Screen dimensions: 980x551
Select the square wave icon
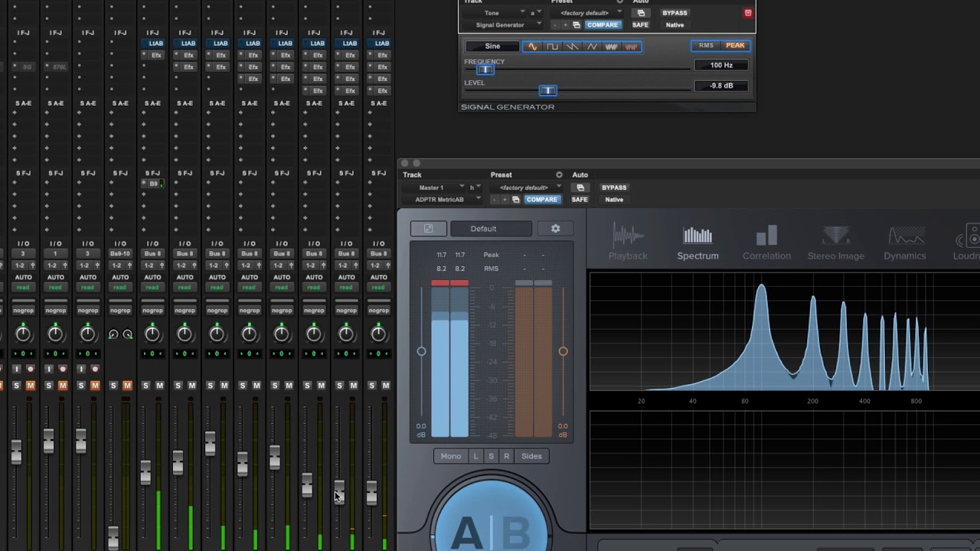[x=552, y=47]
